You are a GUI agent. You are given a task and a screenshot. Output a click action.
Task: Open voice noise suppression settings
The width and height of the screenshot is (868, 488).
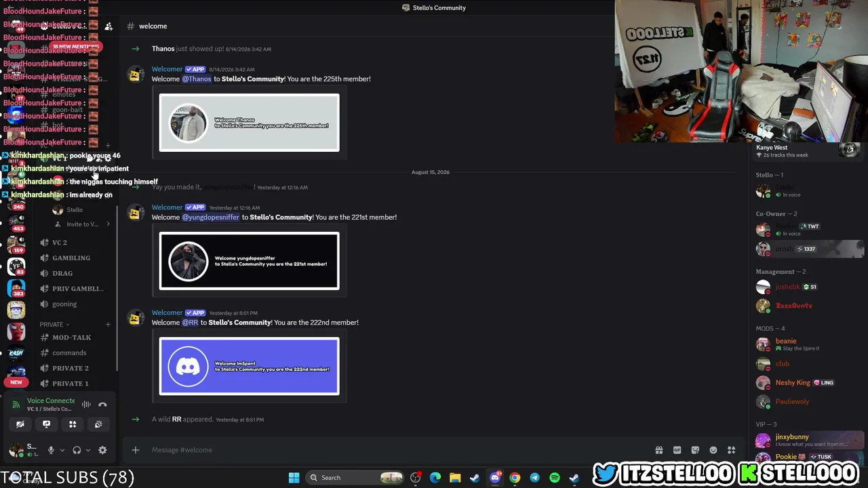pyautogui.click(x=86, y=405)
